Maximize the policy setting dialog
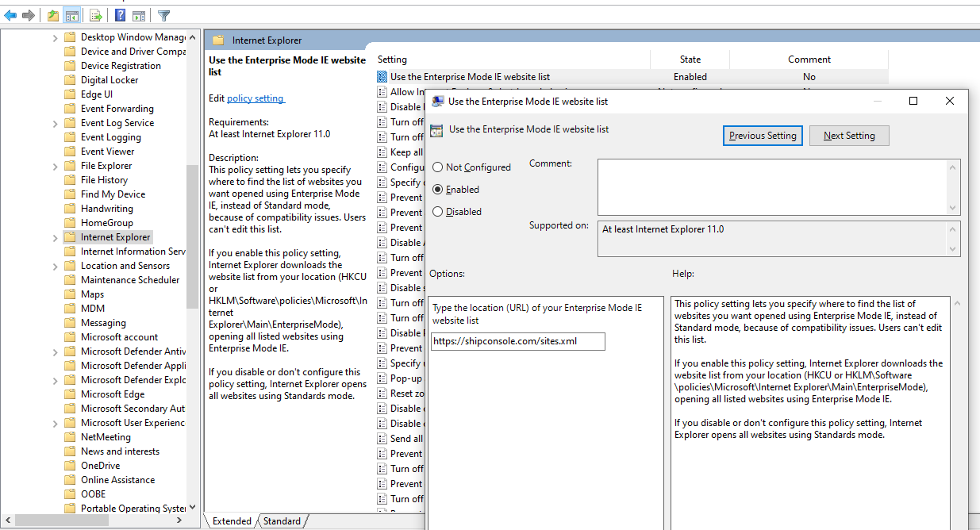This screenshot has height=530, width=980. pyautogui.click(x=913, y=101)
